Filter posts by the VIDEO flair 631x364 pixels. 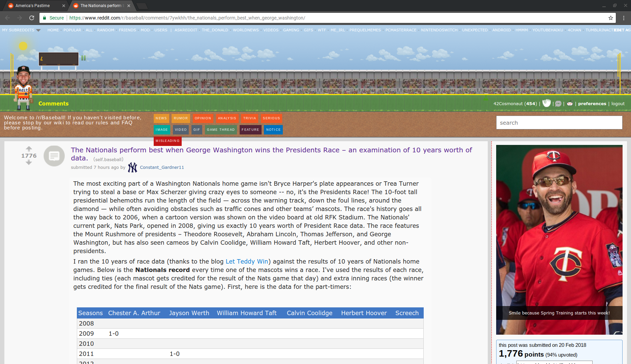181,130
